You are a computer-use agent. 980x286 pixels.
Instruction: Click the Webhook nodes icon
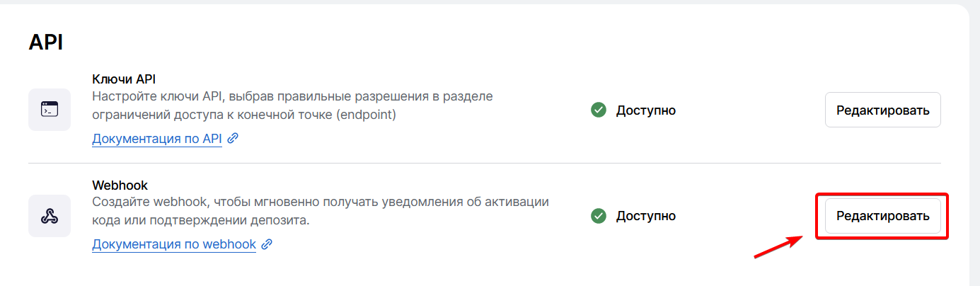point(50,216)
